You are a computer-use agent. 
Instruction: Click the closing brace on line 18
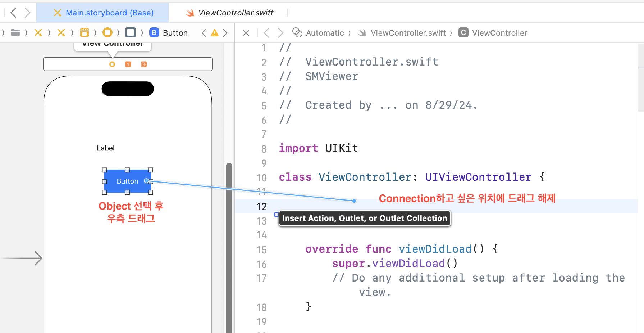pos(308,306)
